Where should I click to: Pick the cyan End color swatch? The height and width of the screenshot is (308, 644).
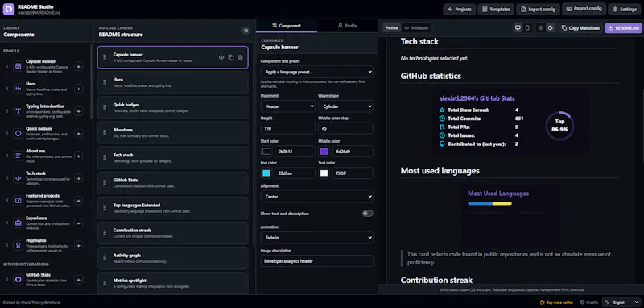(x=266, y=173)
